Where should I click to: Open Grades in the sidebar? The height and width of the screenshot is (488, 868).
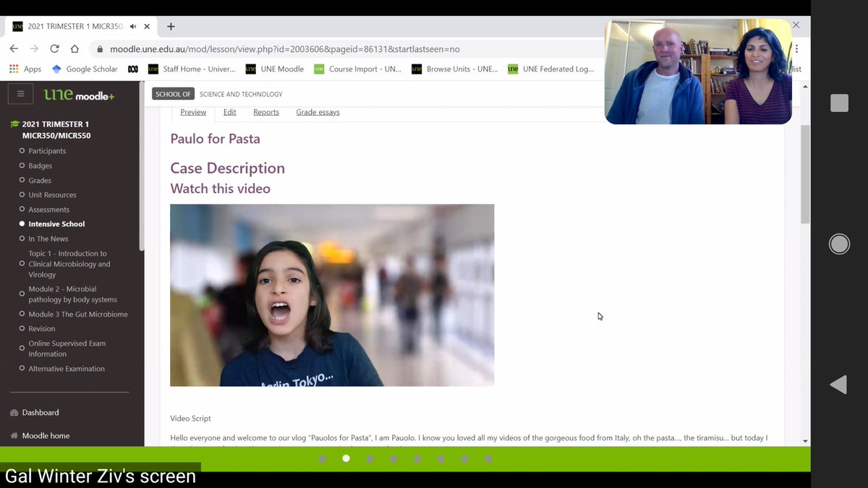[x=40, y=180]
